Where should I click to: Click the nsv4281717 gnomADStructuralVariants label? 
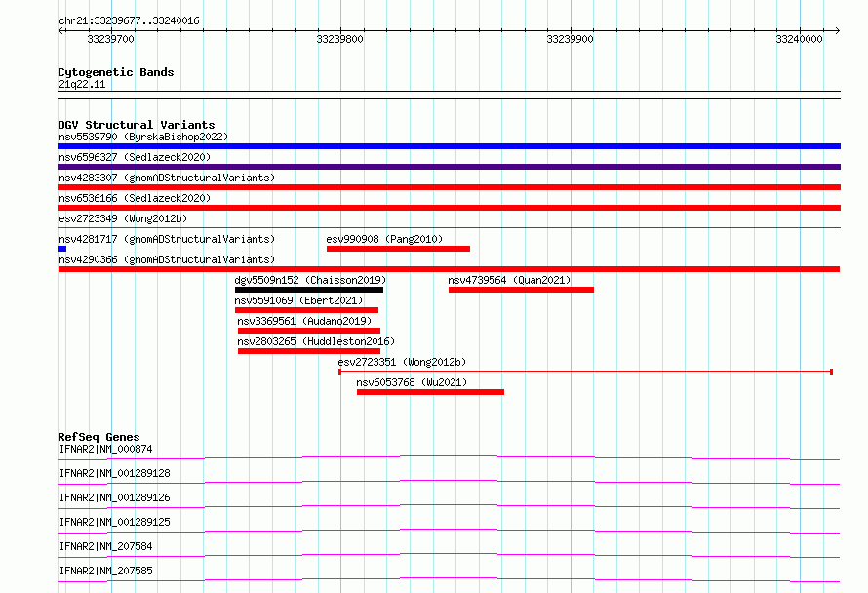[x=167, y=239]
